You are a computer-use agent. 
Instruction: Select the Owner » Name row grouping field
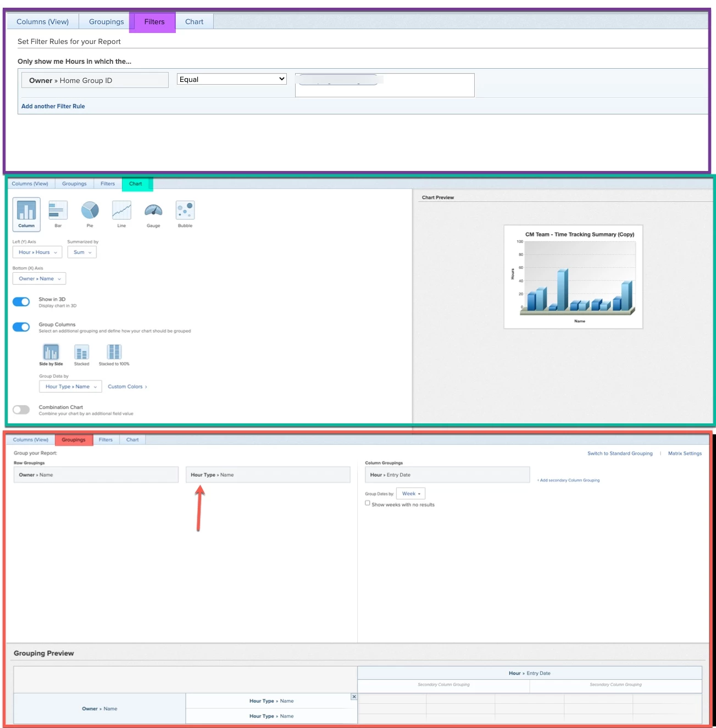[96, 475]
